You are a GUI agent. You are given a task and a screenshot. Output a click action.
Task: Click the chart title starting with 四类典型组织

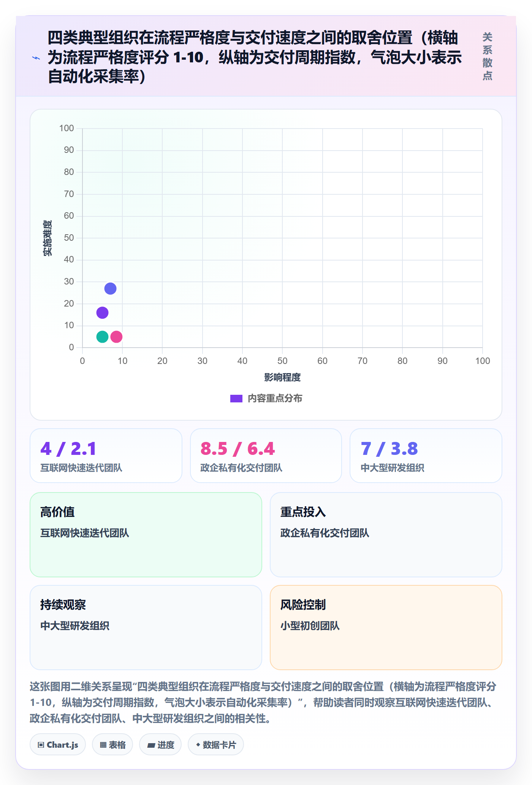point(255,57)
